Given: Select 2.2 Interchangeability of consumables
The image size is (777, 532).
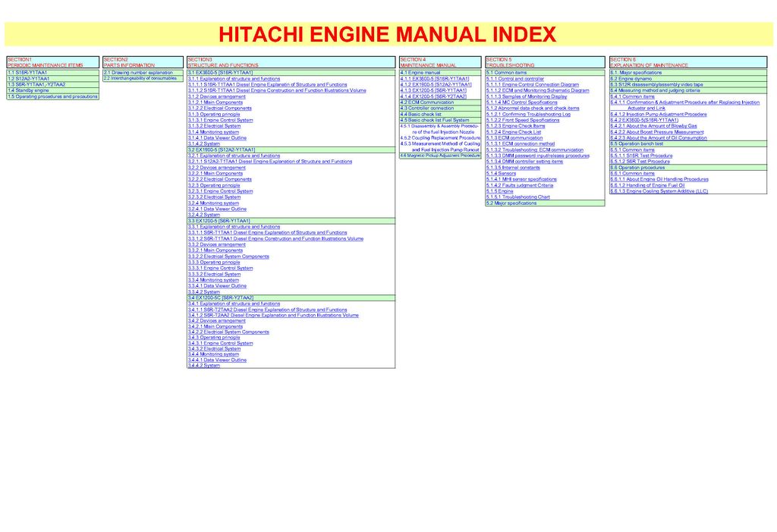Looking at the screenshot, I should [x=140, y=78].
